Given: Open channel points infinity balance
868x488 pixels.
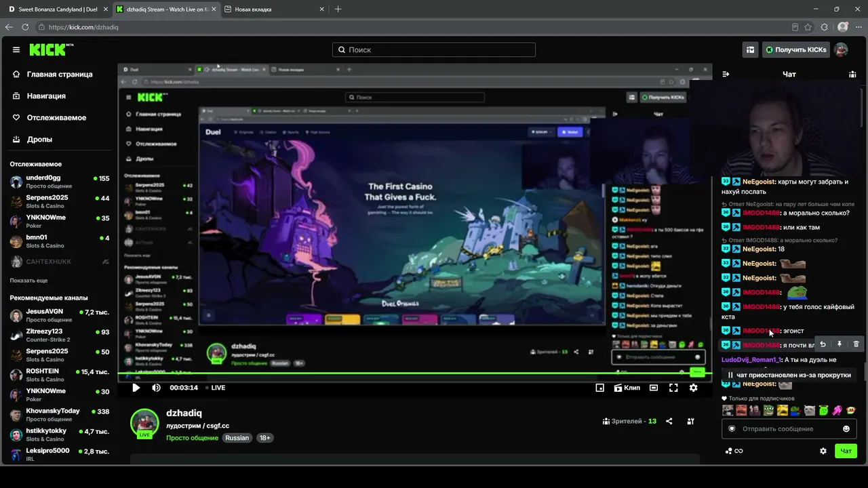Looking at the screenshot, I should [x=734, y=451].
